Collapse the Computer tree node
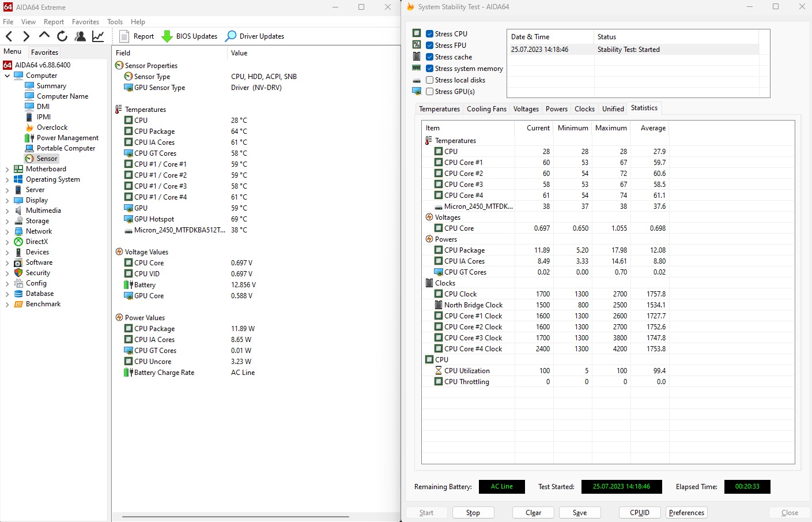Screen dimensions: 812x522 click(x=7, y=76)
